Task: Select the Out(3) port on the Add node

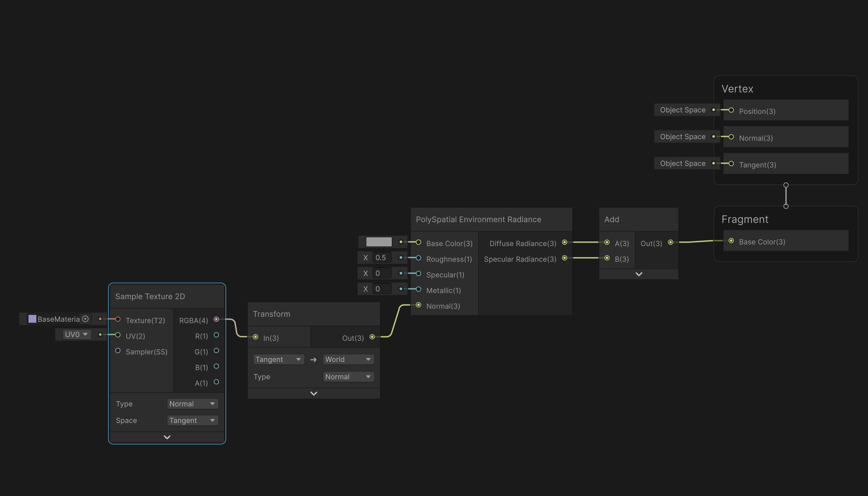Action: (x=670, y=242)
